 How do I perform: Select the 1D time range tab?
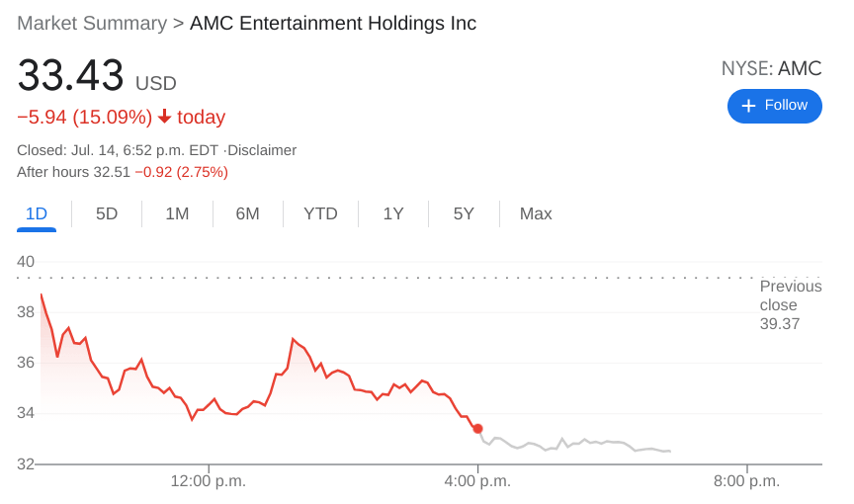click(37, 213)
